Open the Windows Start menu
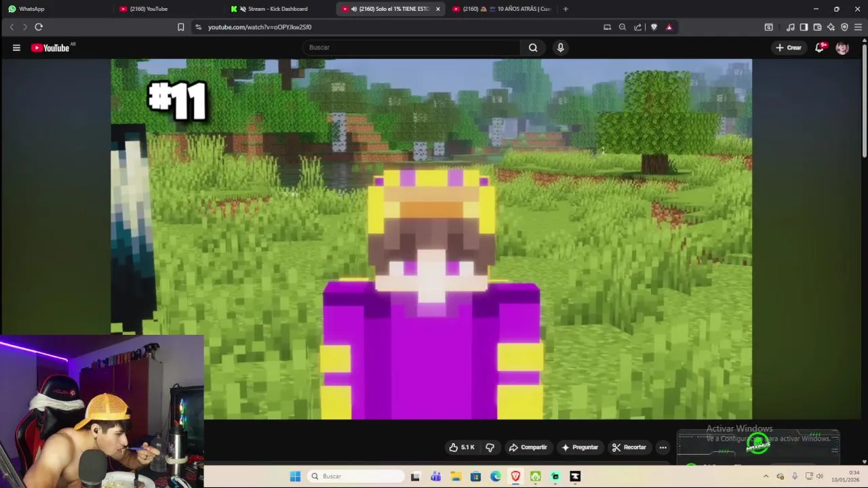The width and height of the screenshot is (868, 488). point(295,476)
